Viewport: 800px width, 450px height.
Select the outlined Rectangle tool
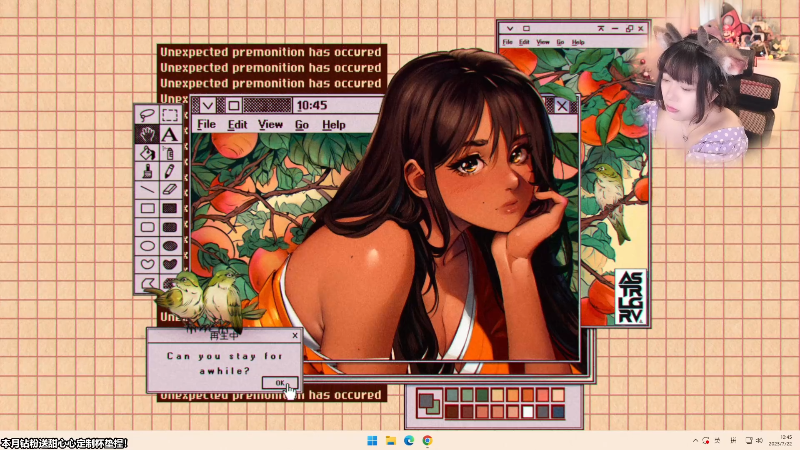147,208
